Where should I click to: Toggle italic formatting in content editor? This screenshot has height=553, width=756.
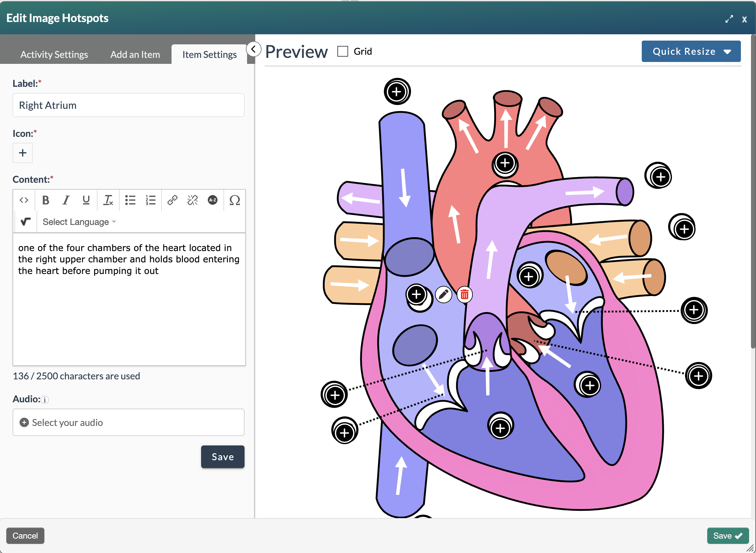coord(66,200)
